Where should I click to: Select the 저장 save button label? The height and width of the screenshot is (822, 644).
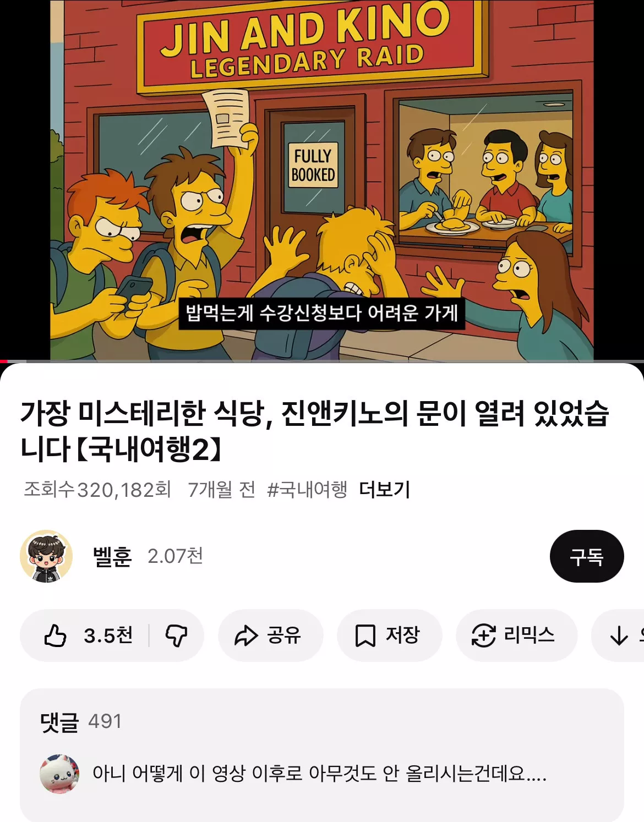pos(402,635)
